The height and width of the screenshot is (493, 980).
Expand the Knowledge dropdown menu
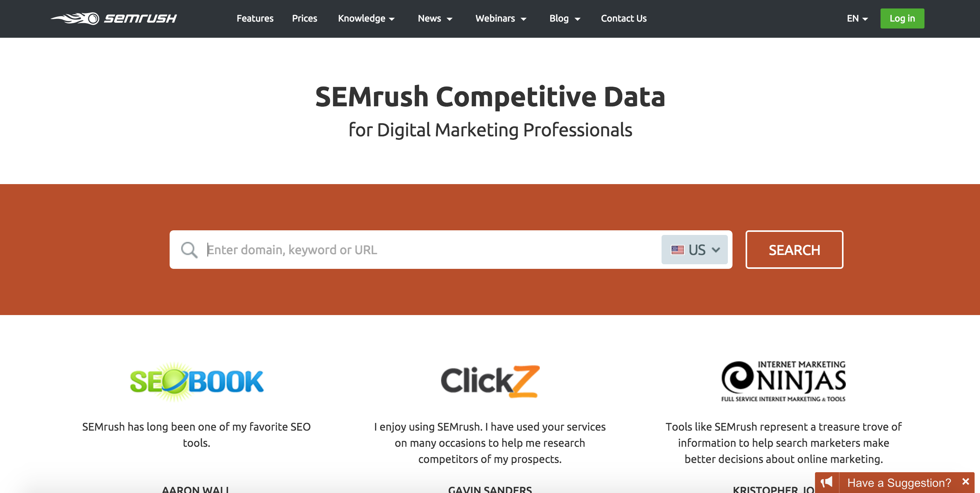(367, 18)
